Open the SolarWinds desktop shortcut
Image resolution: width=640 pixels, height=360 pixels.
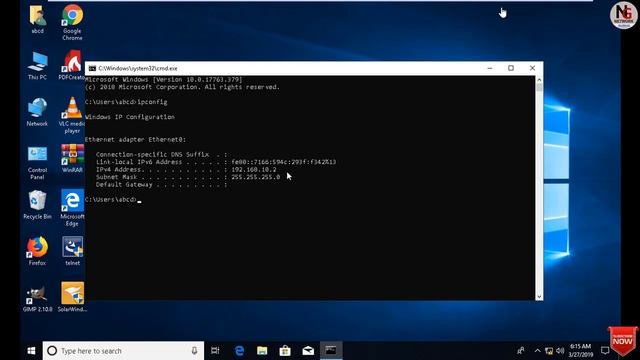pyautogui.click(x=72, y=297)
